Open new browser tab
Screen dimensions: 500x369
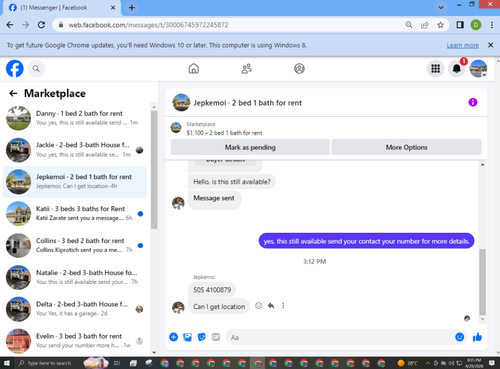click(132, 8)
